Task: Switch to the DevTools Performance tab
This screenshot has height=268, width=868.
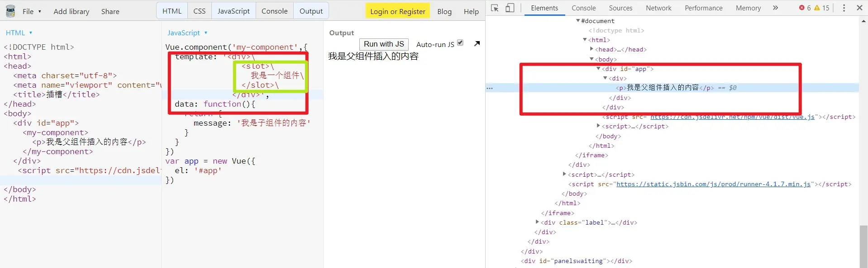Action: 704,8
